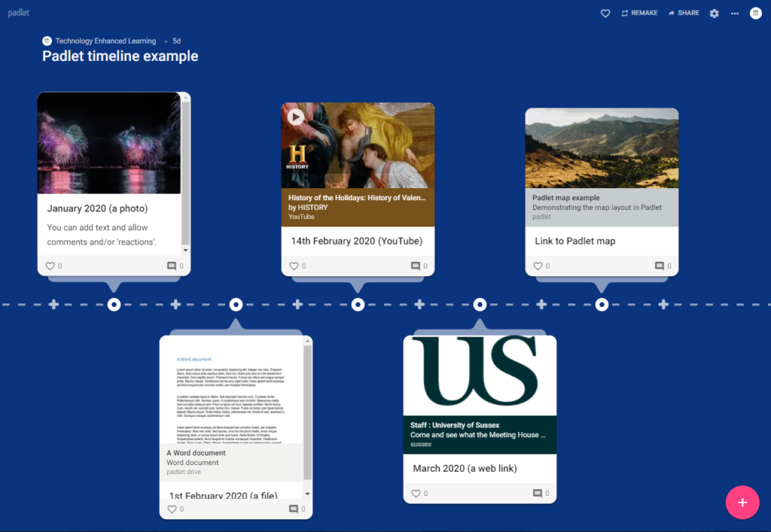Add post between 14th February and March markers

coord(419,305)
